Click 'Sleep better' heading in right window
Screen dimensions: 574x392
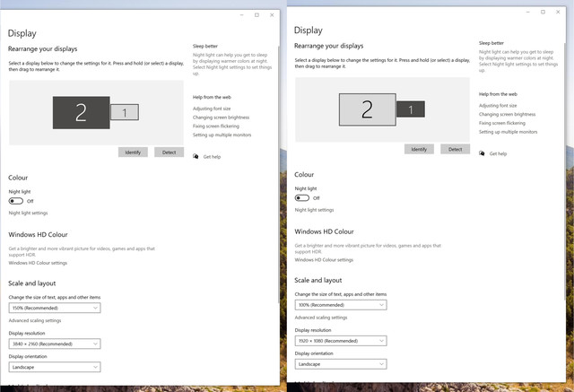491,43
